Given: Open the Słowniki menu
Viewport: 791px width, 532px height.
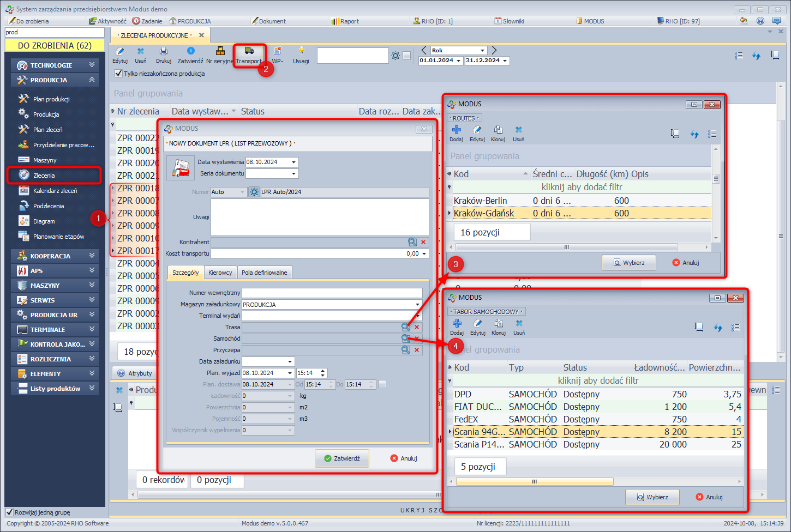Looking at the screenshot, I should coord(509,21).
